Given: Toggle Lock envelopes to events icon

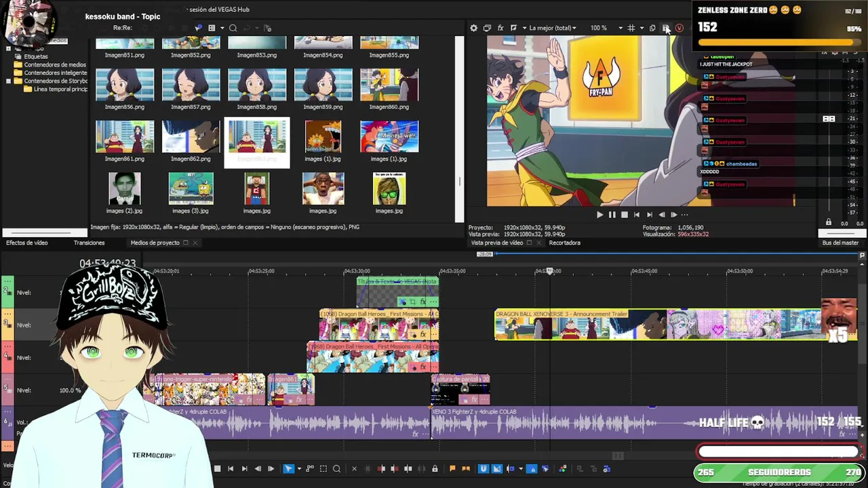Looking at the screenshot, I should pyautogui.click(x=532, y=468).
